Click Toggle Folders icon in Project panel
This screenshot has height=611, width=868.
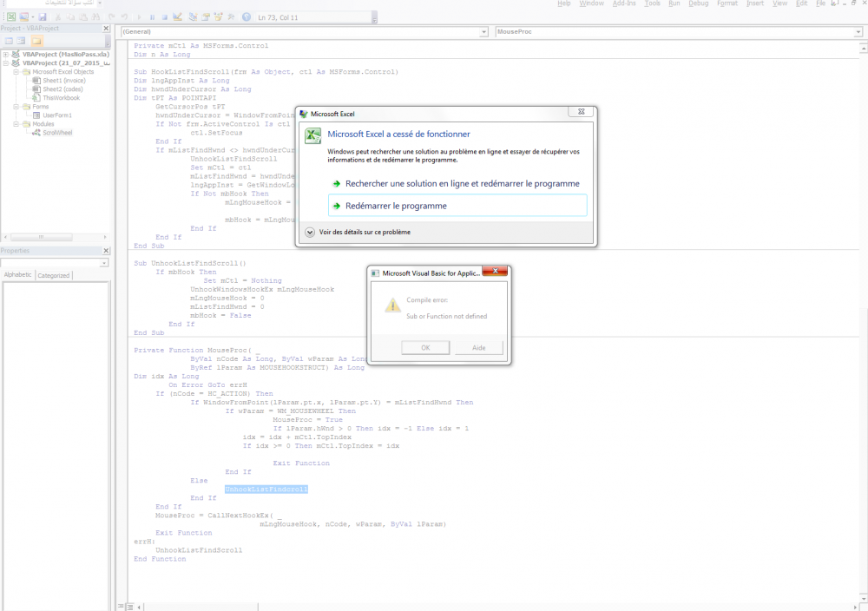point(36,41)
